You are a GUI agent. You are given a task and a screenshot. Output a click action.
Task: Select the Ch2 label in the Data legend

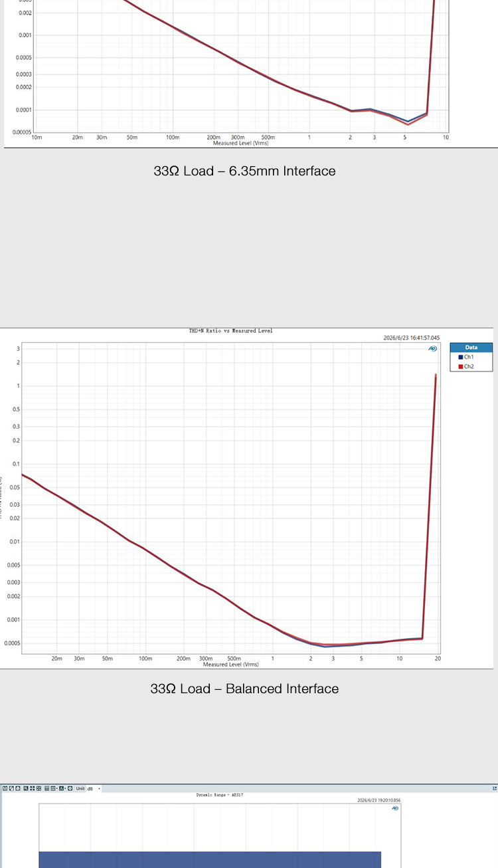[469, 366]
